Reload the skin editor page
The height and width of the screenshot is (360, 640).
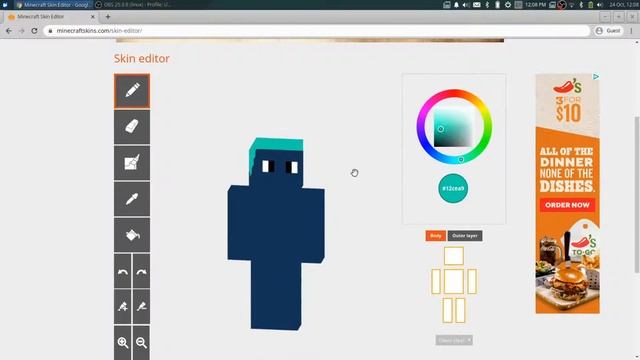click(34, 31)
